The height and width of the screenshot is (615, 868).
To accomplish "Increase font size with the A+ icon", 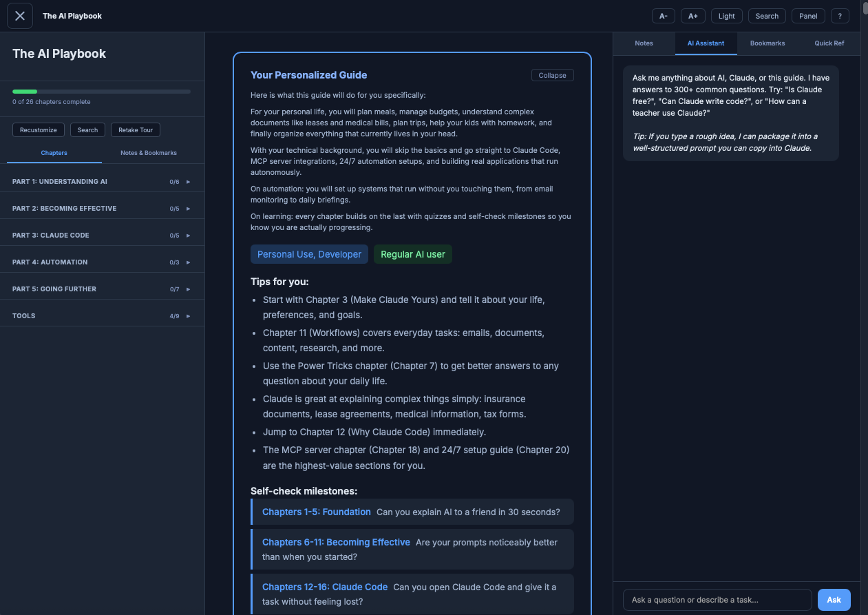I will point(693,16).
